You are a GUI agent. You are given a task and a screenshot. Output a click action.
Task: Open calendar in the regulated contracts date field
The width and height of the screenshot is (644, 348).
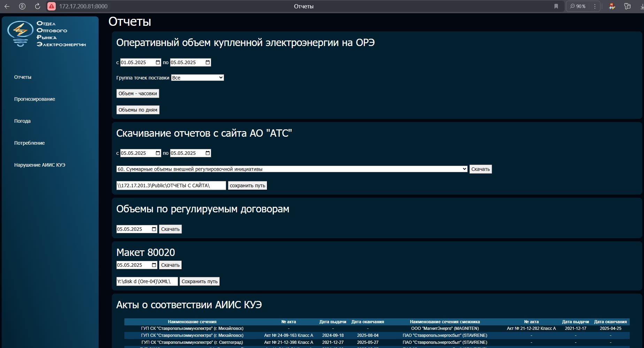click(x=154, y=229)
